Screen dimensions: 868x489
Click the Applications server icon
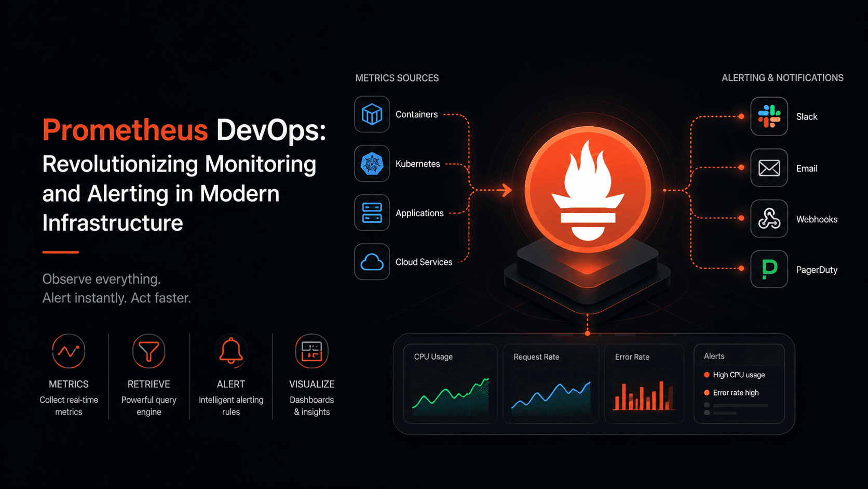pyautogui.click(x=372, y=213)
